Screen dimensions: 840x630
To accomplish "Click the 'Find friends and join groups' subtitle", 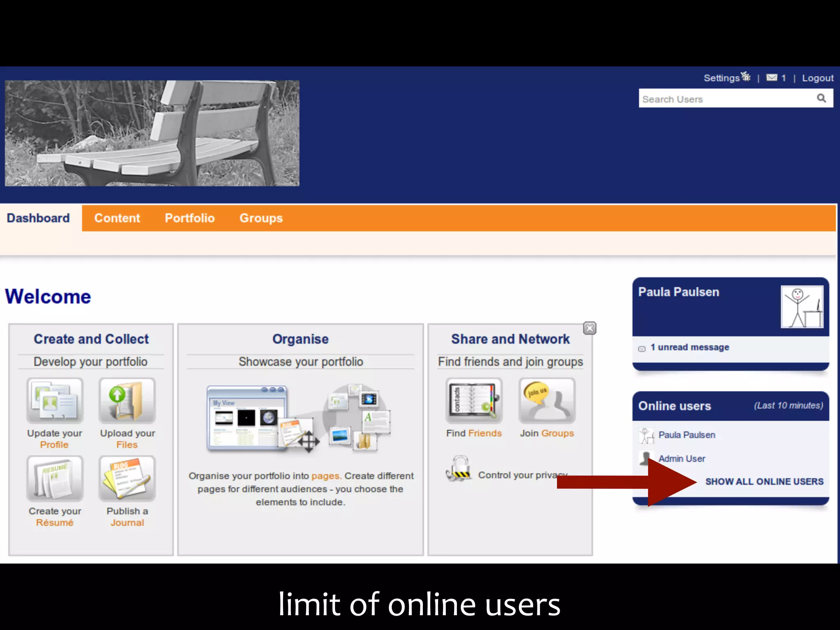I will [510, 362].
